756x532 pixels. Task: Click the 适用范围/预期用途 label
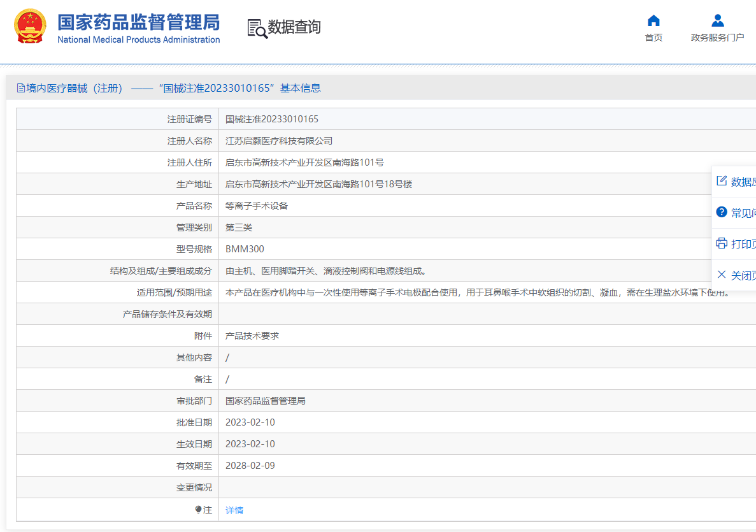175,293
